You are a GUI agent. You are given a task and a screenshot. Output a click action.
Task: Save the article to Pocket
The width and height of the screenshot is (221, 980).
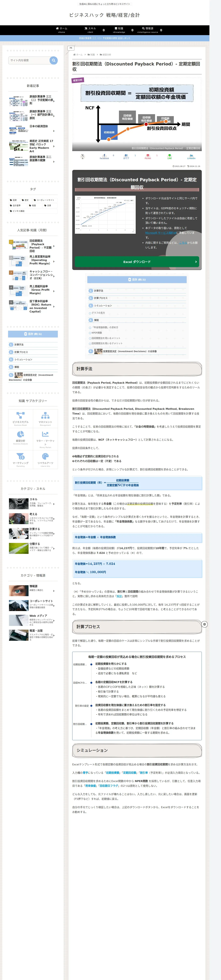[148, 156]
